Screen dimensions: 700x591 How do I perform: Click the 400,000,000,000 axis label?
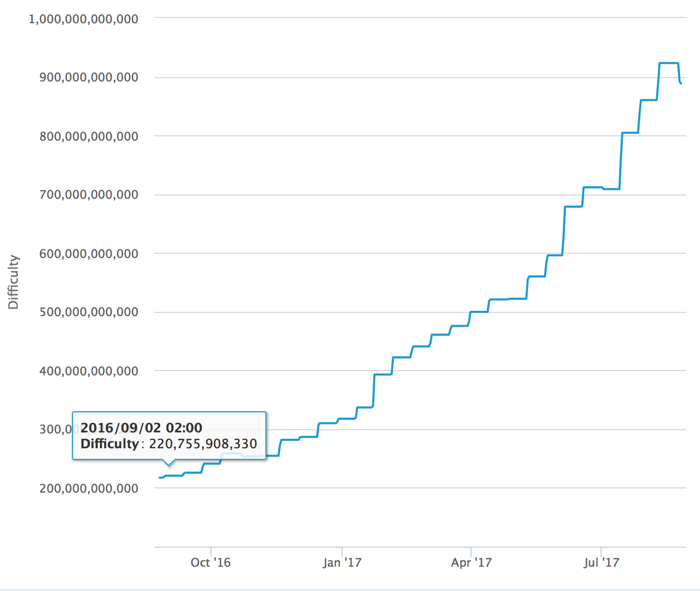[89, 371]
